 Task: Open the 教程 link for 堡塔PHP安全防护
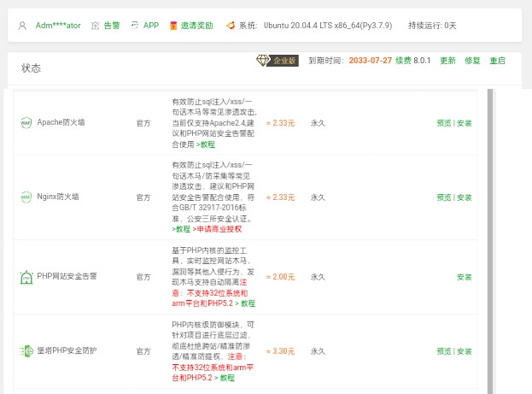(x=226, y=377)
